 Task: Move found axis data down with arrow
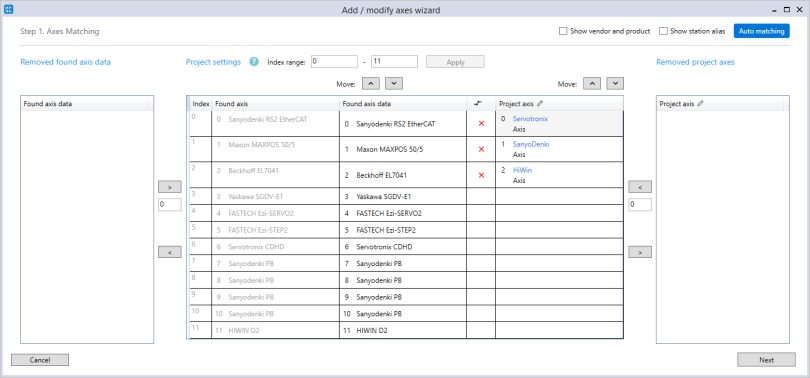click(x=394, y=83)
